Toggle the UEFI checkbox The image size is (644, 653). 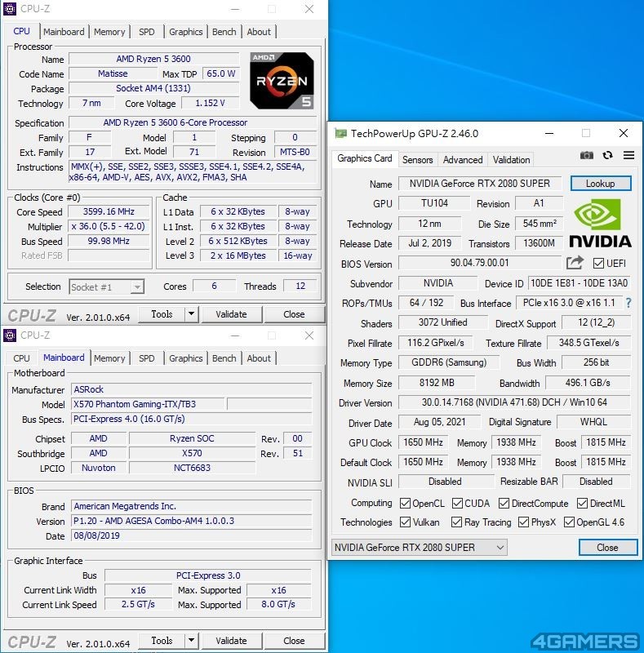point(598,263)
